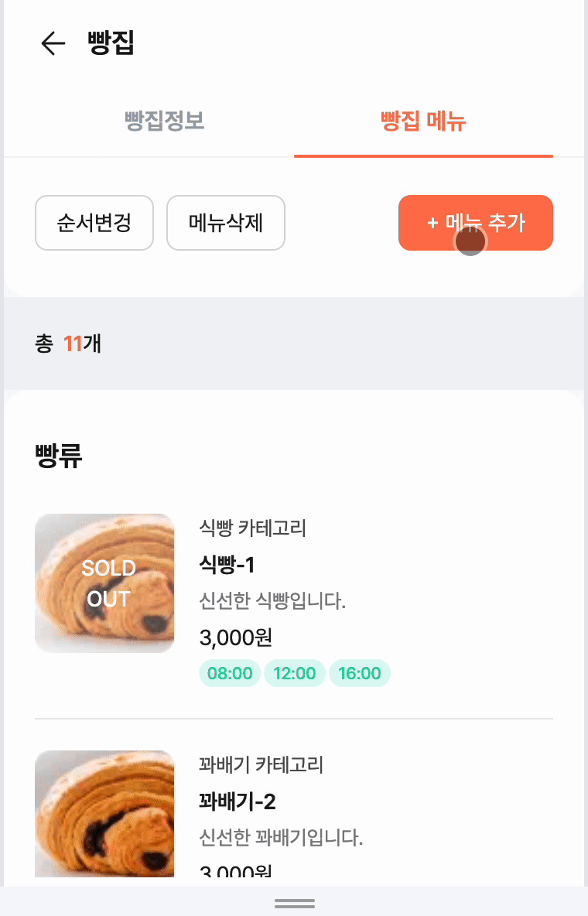Viewport: 588px width, 916px height.
Task: Click the bottom drag handle bar
Action: (x=294, y=903)
